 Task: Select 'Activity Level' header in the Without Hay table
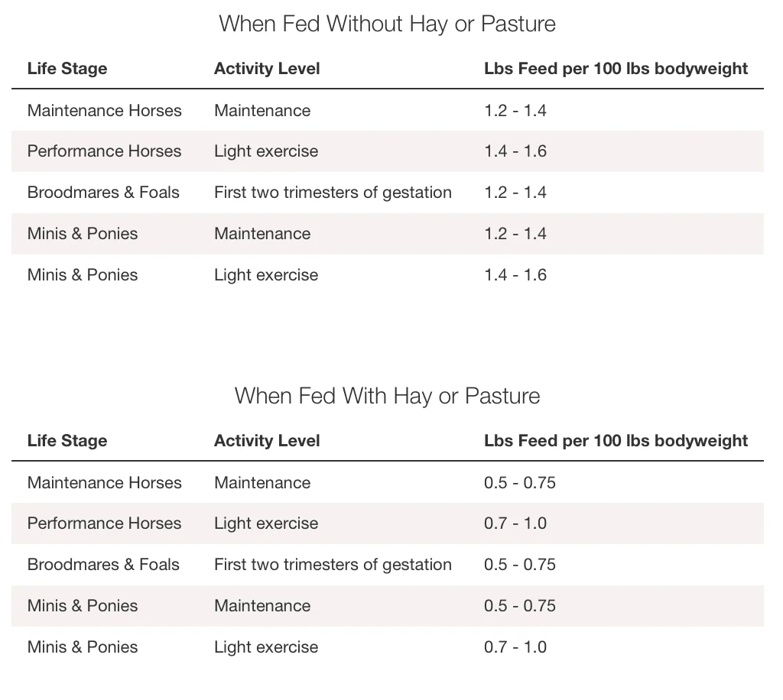pos(267,69)
